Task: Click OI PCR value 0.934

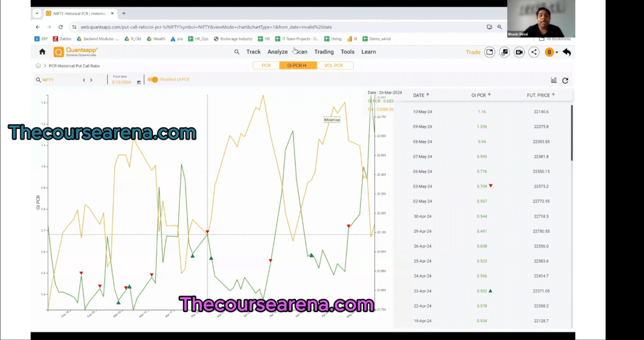Action: (482, 321)
